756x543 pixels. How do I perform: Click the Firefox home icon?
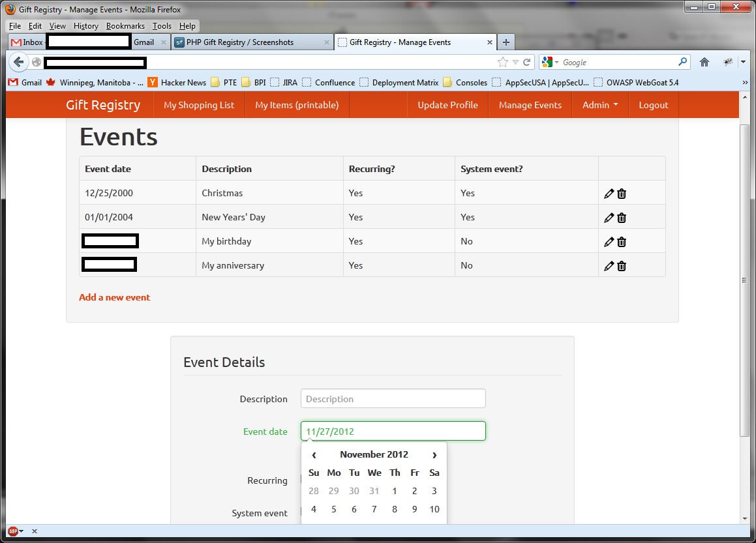704,62
